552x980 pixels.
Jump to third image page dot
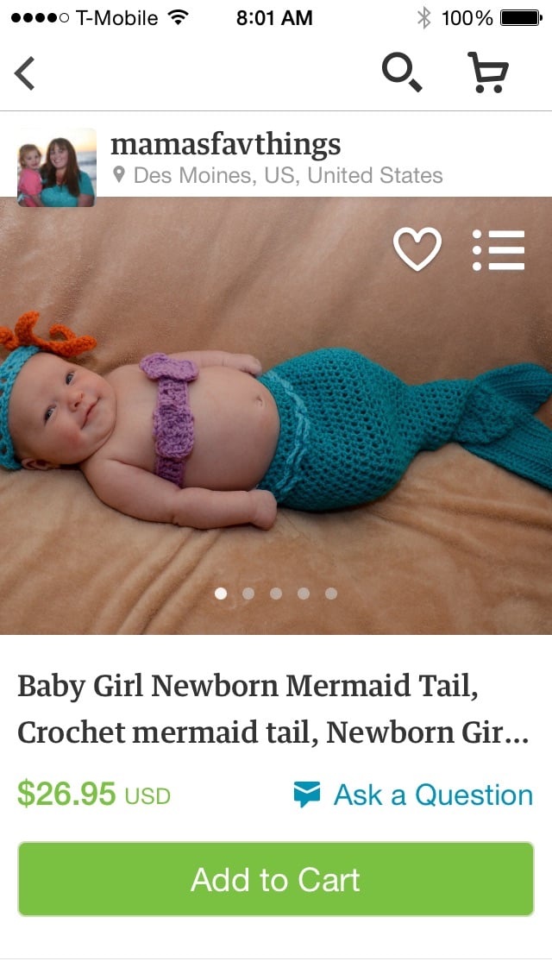coord(276,594)
